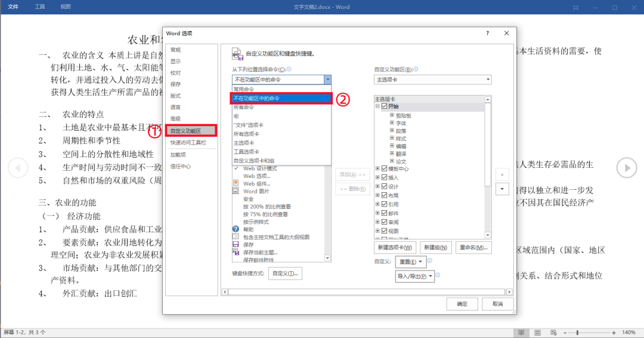644x338 pixels.
Task: Click the zoom slider handle in status bar
Action: pyautogui.click(x=577, y=333)
